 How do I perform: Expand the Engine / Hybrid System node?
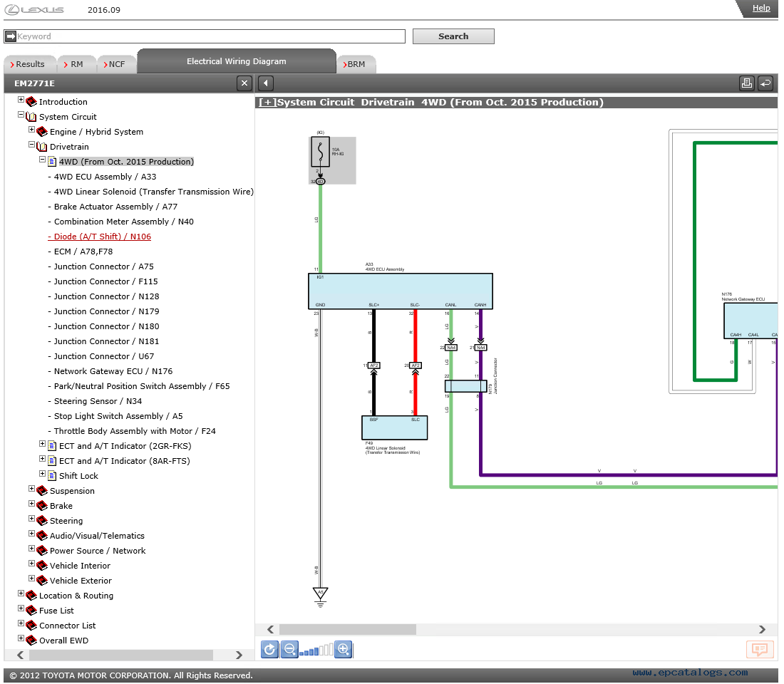31,130
